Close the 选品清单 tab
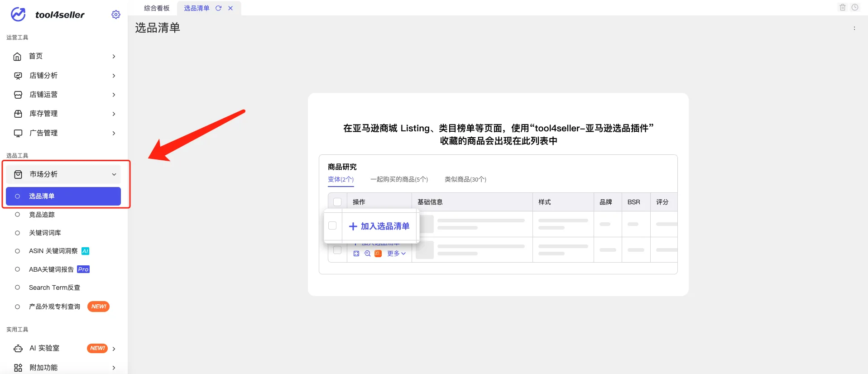Image resolution: width=868 pixels, height=374 pixels. click(x=230, y=8)
